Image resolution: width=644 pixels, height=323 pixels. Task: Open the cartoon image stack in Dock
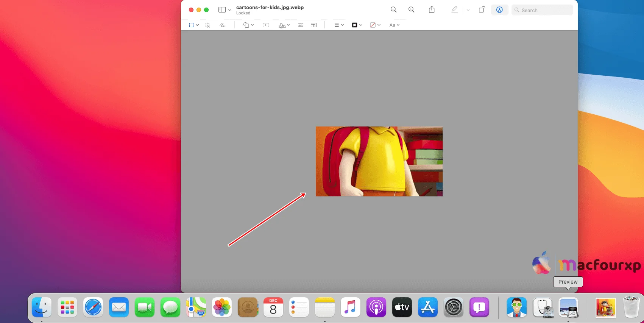606,307
